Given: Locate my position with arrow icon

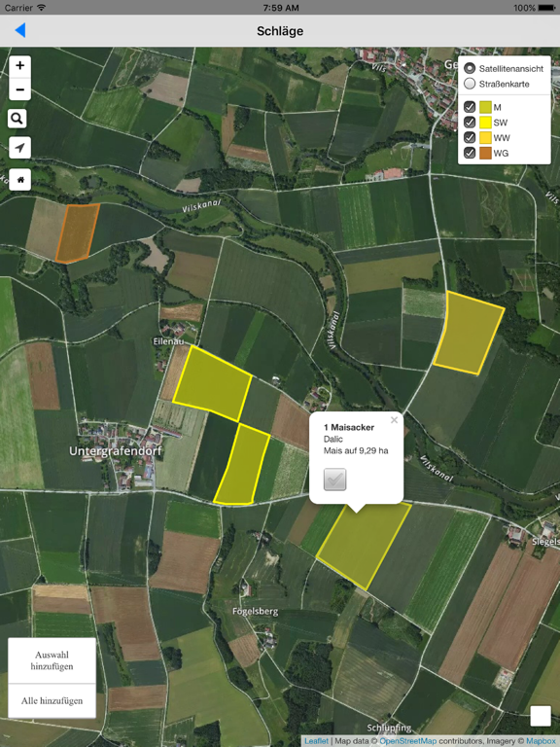Looking at the screenshot, I should (x=19, y=148).
